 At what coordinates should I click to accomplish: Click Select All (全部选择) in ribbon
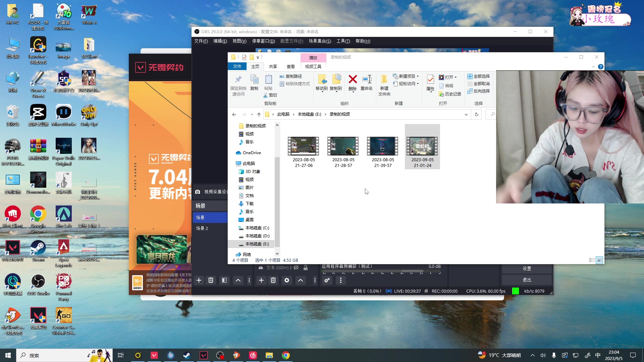coord(479,76)
